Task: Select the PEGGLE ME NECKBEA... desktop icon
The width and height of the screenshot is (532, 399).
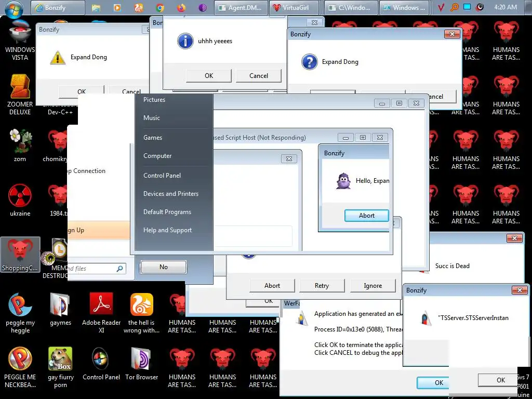Action: (20, 367)
